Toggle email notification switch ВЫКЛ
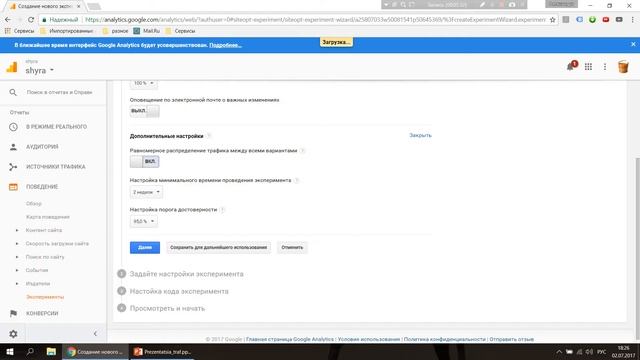The width and height of the screenshot is (640, 360). [144, 111]
